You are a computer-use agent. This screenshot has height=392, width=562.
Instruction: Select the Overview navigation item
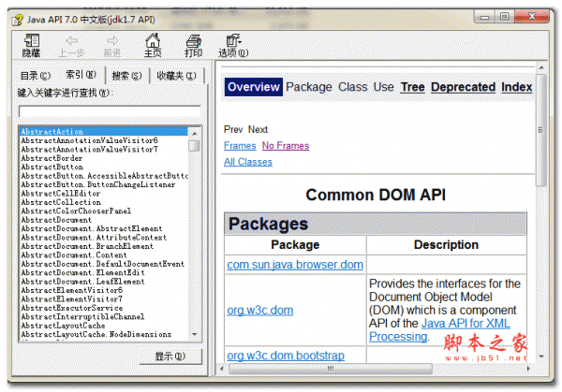tap(254, 87)
